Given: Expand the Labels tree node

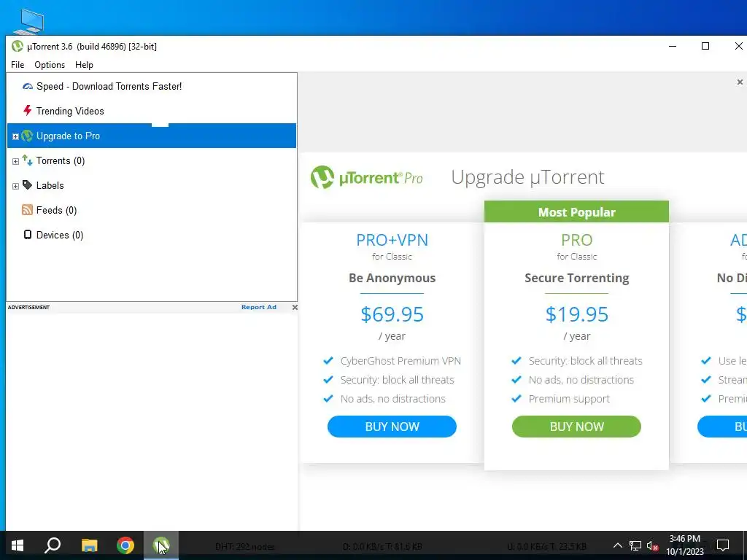Looking at the screenshot, I should click(15, 186).
